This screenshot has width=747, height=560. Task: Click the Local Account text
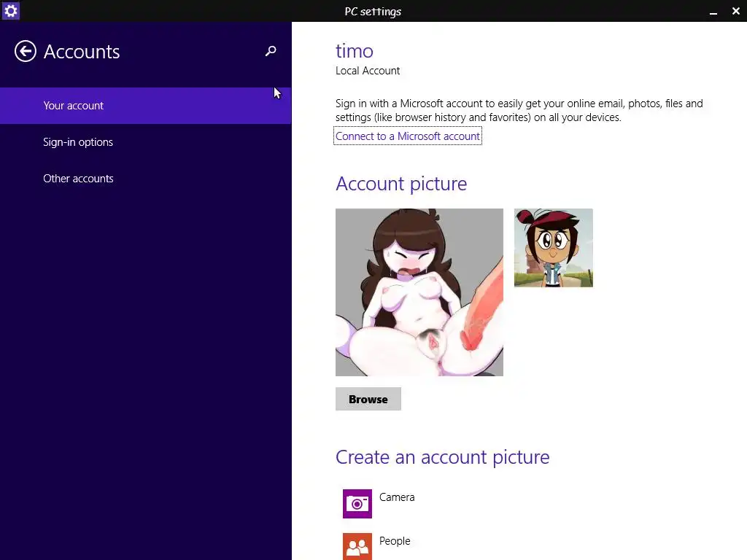click(368, 71)
